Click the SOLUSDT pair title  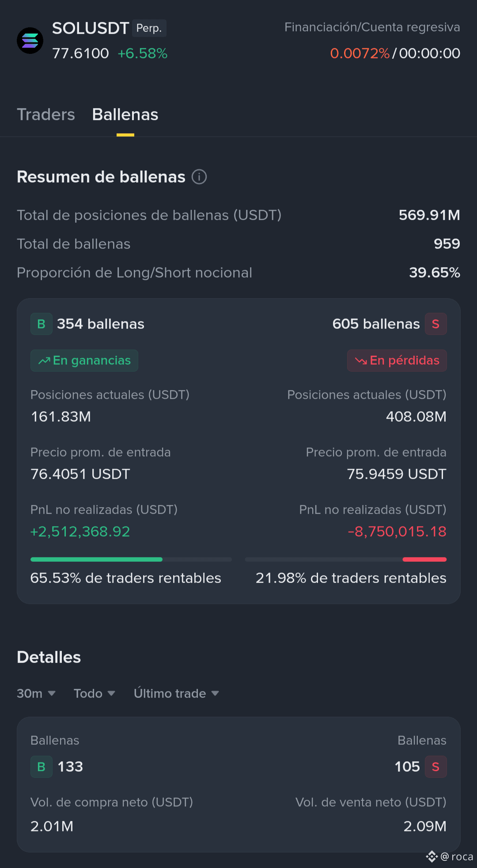pyautogui.click(x=91, y=28)
